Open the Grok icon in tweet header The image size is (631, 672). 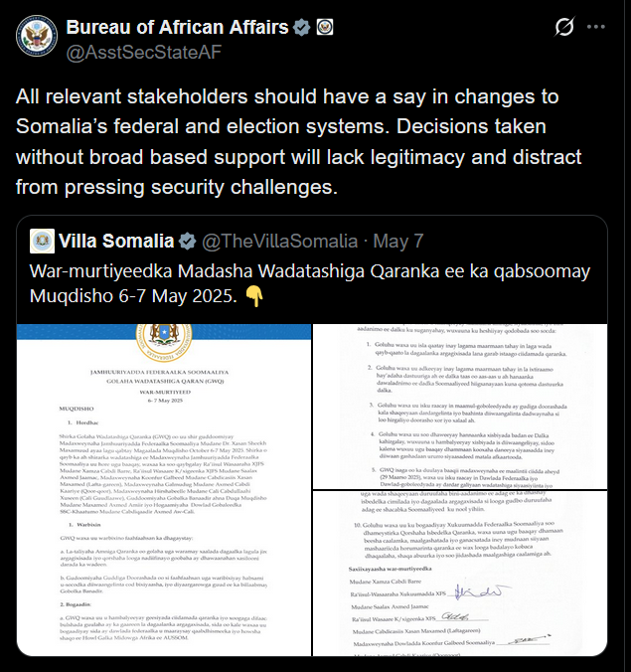click(563, 27)
